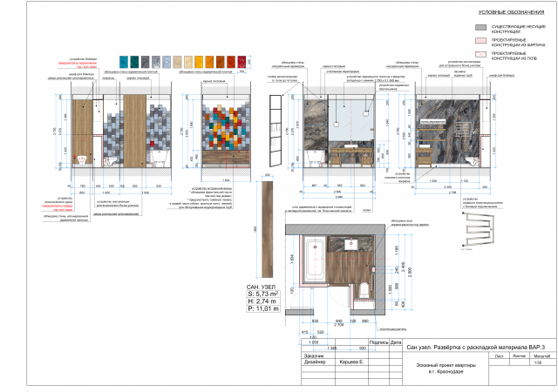Click the wooden bath panel under mosaic wall

point(226,157)
